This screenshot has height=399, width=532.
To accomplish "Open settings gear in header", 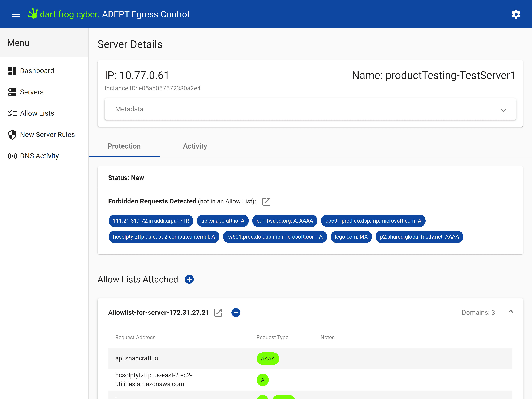I will (x=516, y=14).
